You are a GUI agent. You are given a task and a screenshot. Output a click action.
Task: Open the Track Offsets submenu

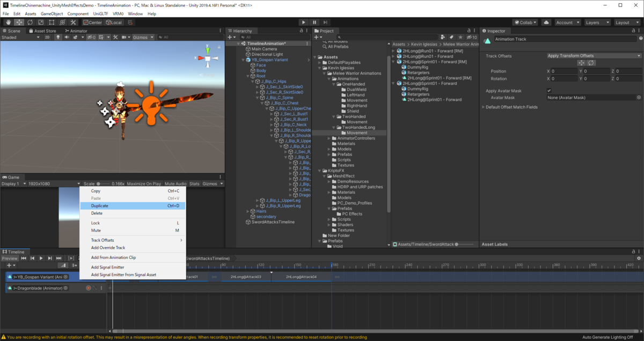[x=132, y=240]
